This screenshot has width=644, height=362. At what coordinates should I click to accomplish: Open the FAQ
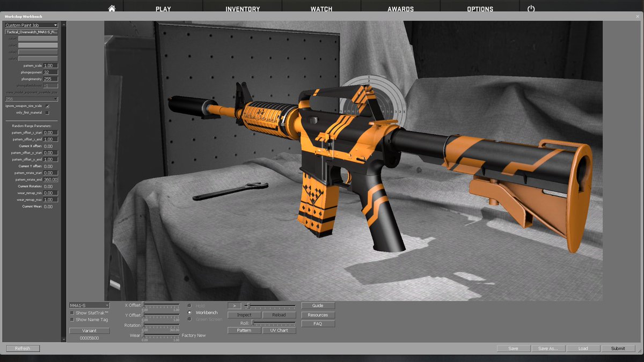318,324
